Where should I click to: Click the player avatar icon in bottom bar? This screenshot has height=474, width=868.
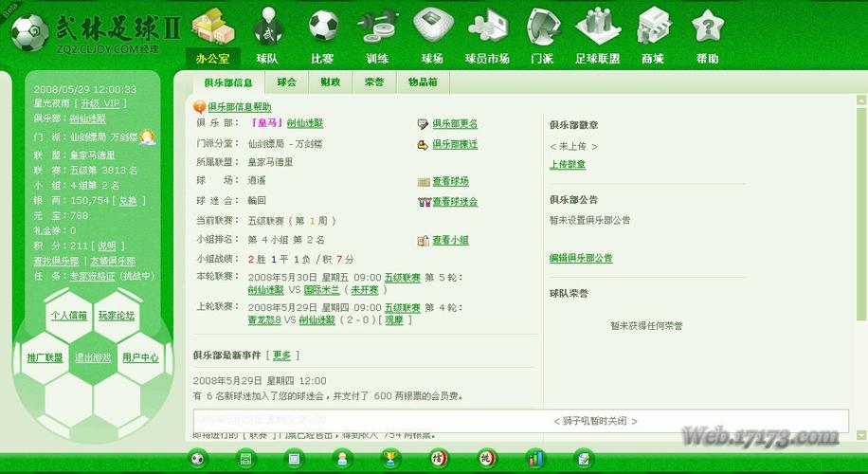coord(342,459)
